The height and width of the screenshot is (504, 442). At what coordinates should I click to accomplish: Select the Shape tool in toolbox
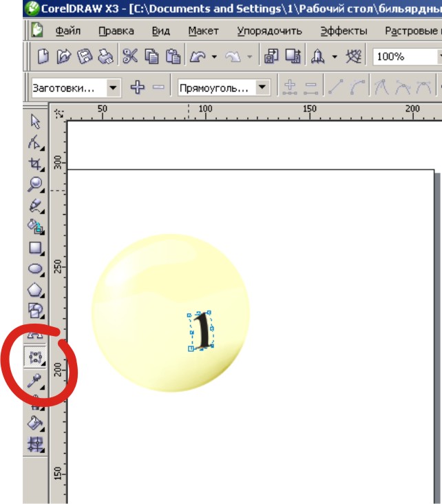point(34,143)
